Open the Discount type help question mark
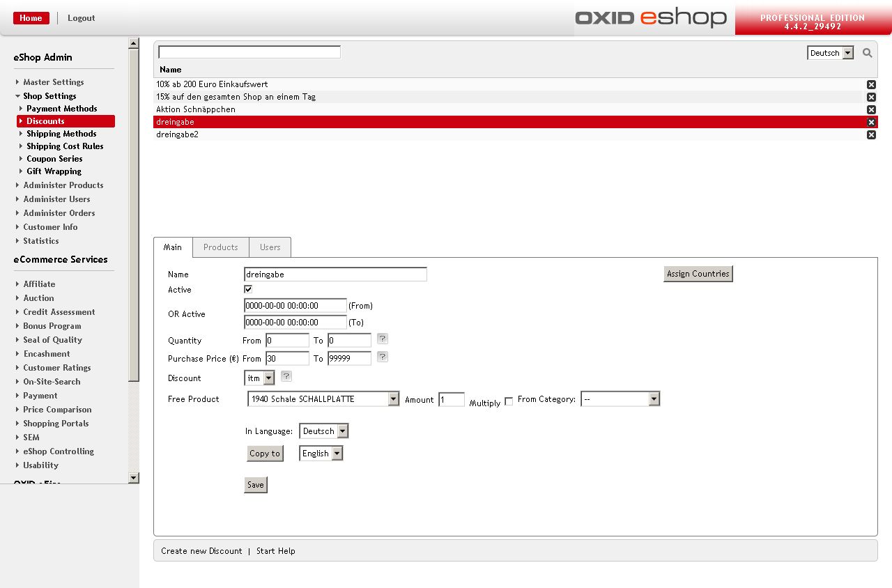Image resolution: width=892 pixels, height=588 pixels. pos(286,377)
